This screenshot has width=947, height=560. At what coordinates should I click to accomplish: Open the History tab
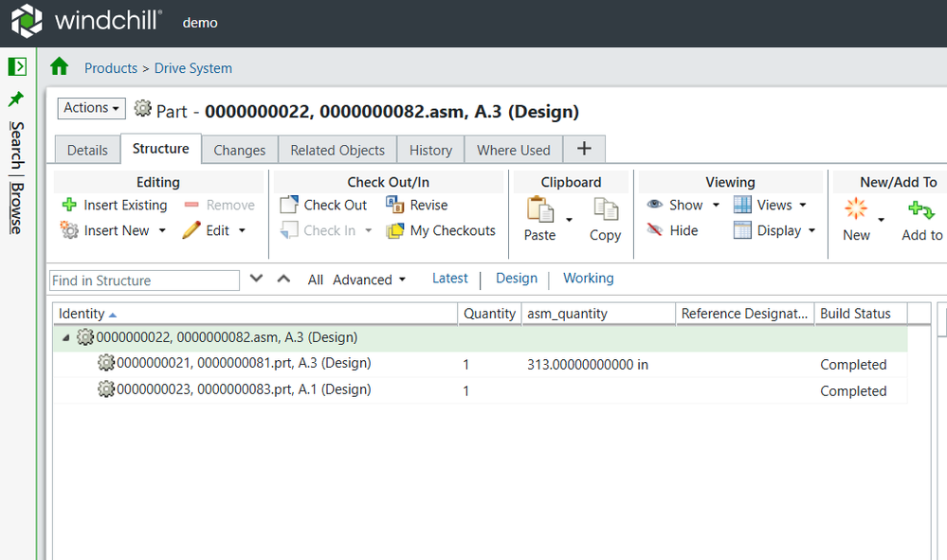click(430, 150)
